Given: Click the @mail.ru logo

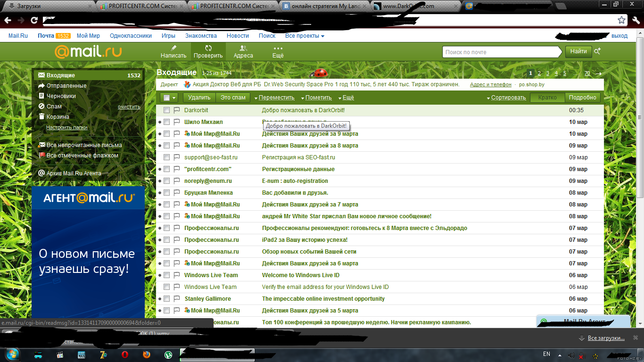Looking at the screenshot, I should point(88,51).
